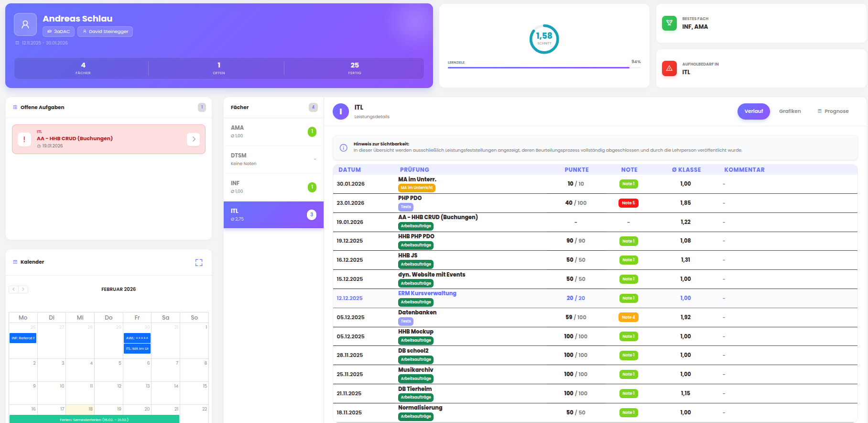Image resolution: width=868 pixels, height=423 pixels.
Task: Click the 1,58 average grade circle
Action: [x=544, y=39]
